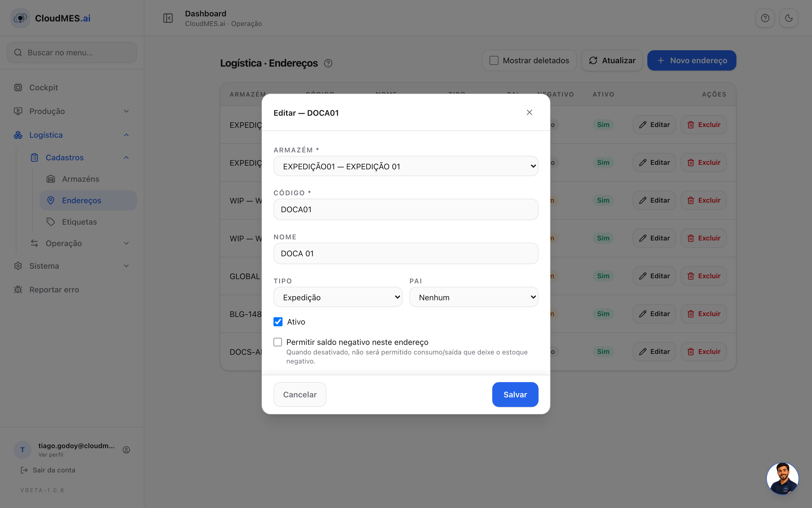Expand the Operação submenu

point(80,243)
